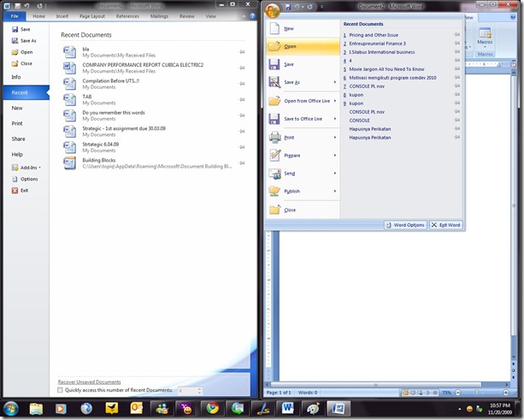The width and height of the screenshot is (524, 420).
Task: Pin Building Blocks in the recent list
Action: (x=242, y=163)
